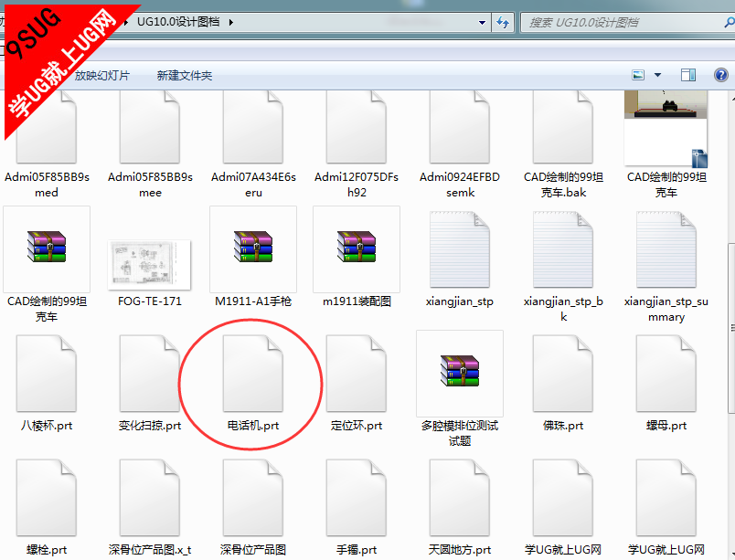Select the 深骨位产品图 file
The image size is (735, 560).
click(253, 498)
